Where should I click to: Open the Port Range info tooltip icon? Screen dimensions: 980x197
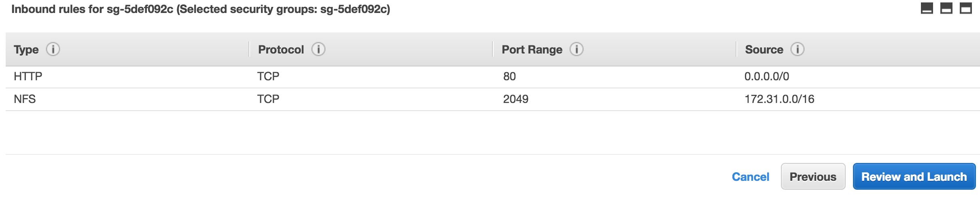click(577, 49)
